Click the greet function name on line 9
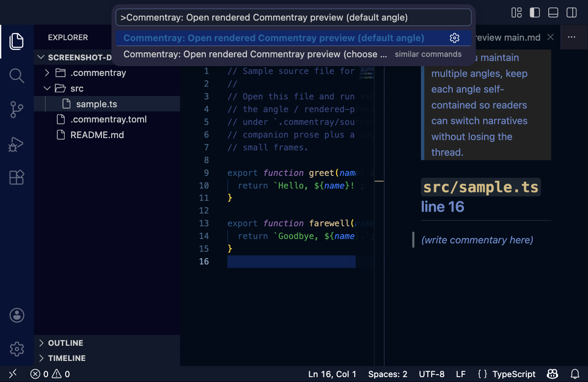 click(321, 173)
